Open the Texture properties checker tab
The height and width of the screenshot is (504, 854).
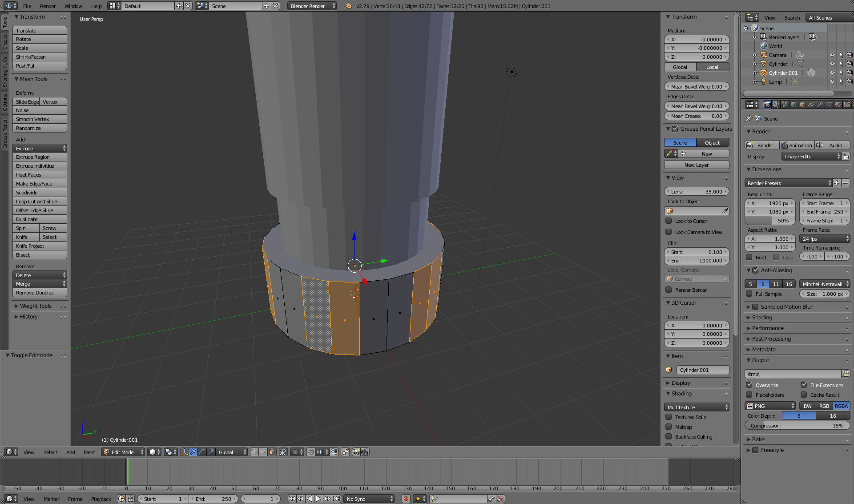tap(847, 105)
